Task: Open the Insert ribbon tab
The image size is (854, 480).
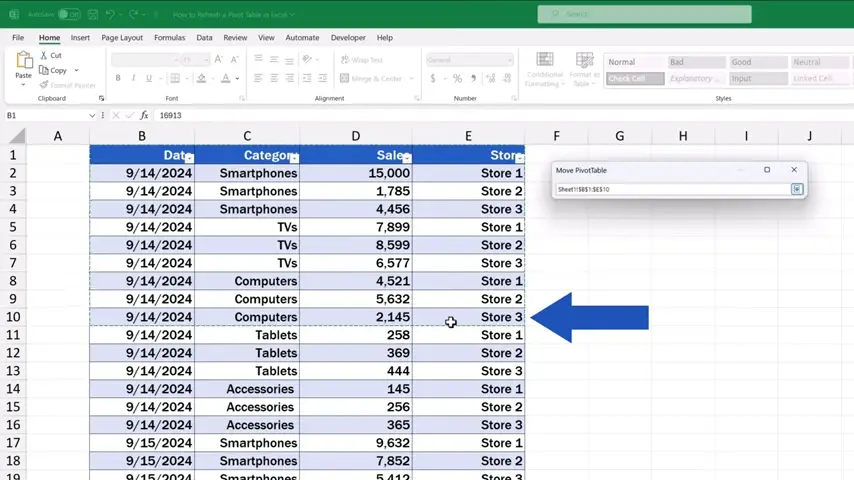Action: pos(80,38)
